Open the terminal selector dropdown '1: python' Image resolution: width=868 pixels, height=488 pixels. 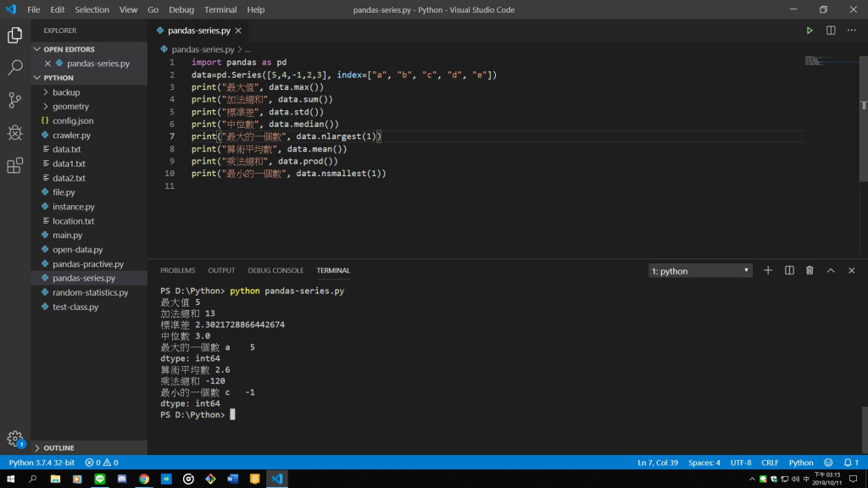[700, 271]
